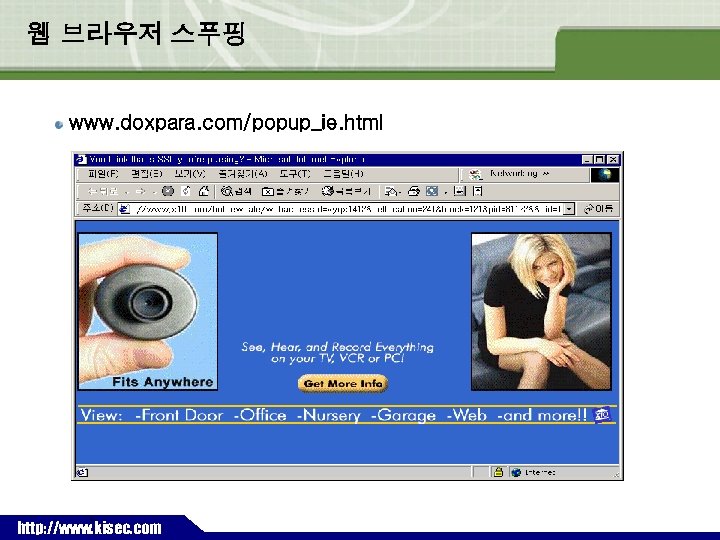Close the Internet Explorer window

(x=613, y=160)
